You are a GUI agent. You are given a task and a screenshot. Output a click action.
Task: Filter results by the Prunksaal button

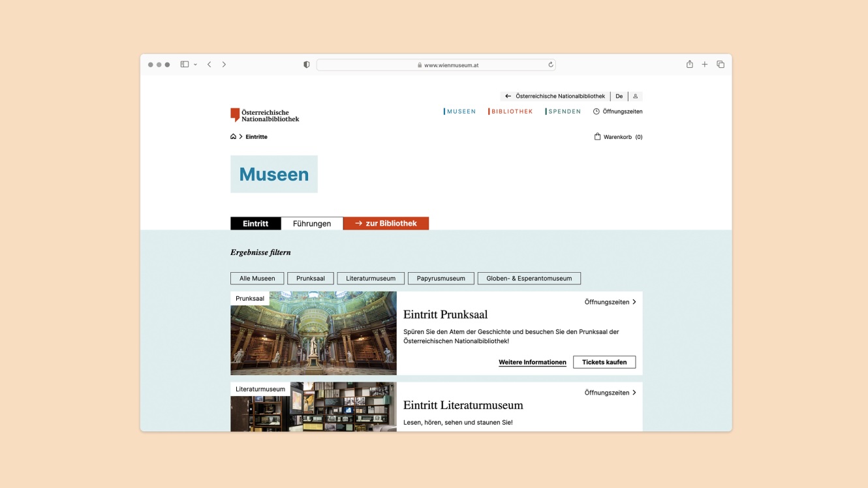click(x=311, y=279)
